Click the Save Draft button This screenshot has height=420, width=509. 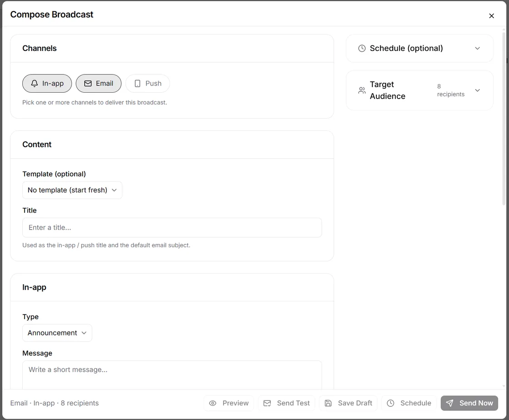(x=348, y=403)
